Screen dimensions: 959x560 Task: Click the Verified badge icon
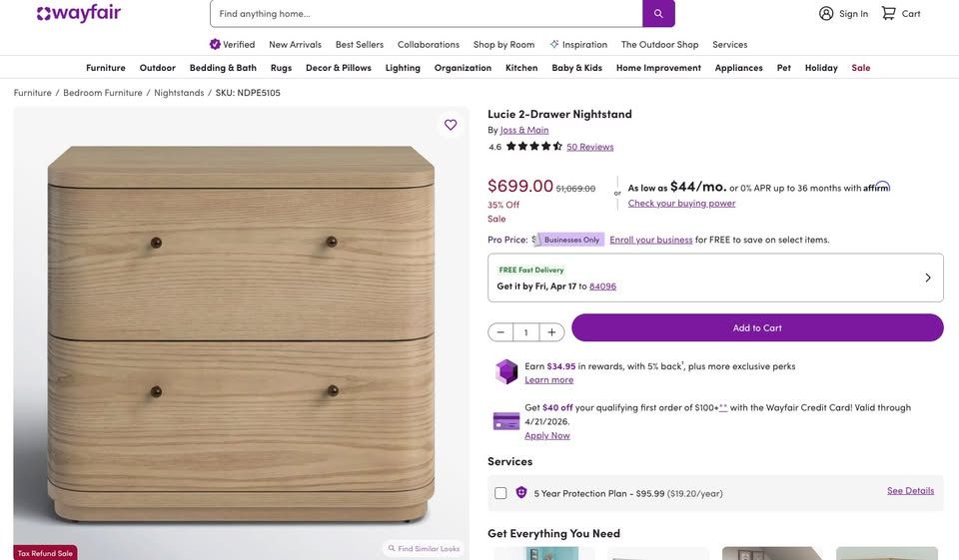coord(215,44)
